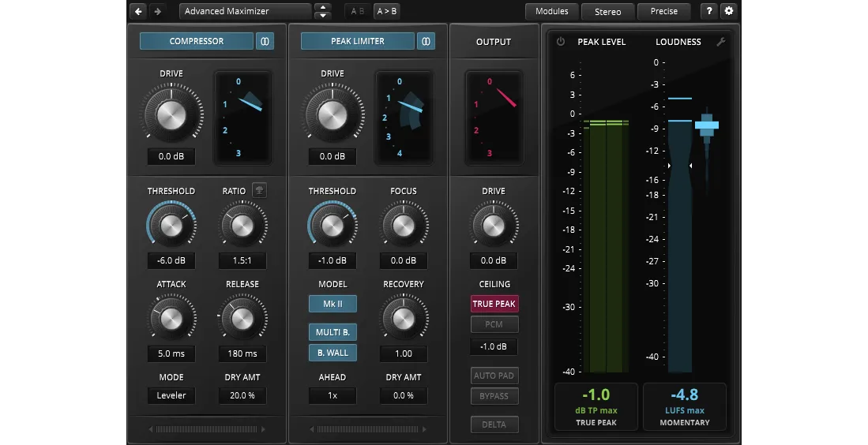Click the loudness target range marker arrows
Image resolution: width=868 pixels, height=445 pixels.
(x=680, y=165)
